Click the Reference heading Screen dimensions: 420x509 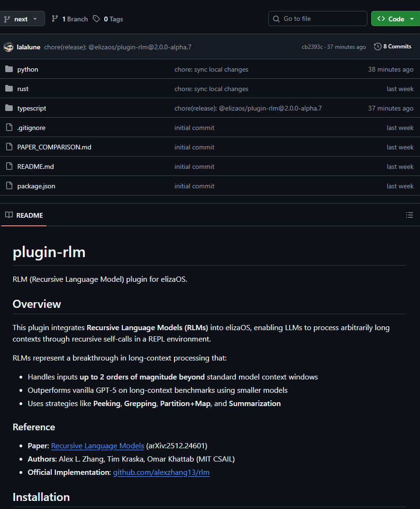(34, 427)
